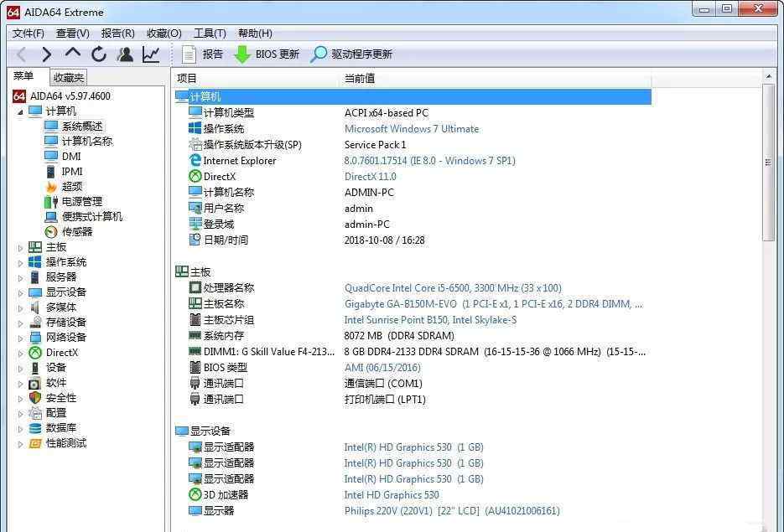Select the IPMI icon in tree
This screenshot has height=532, width=784.
click(51, 172)
